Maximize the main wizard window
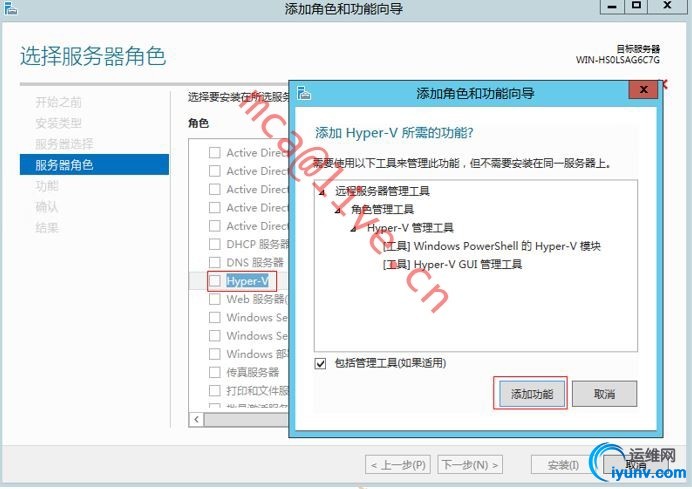The image size is (692, 489). click(636, 6)
